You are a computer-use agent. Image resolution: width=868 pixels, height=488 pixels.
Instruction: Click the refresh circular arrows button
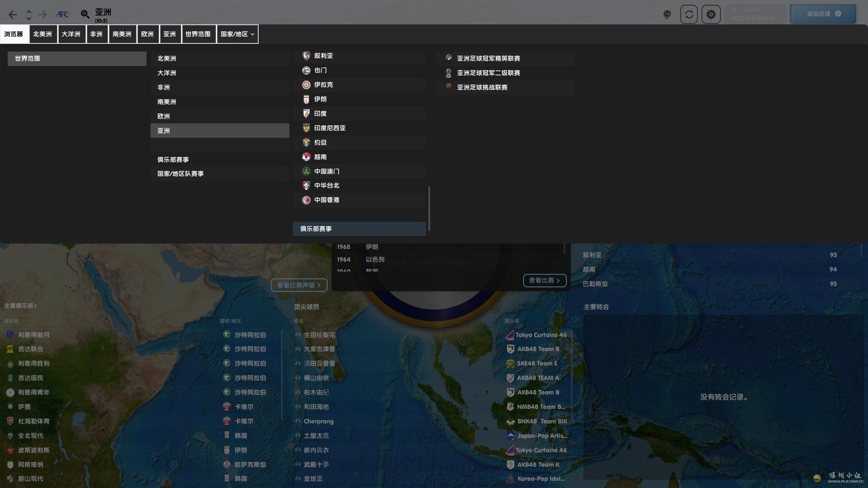pos(689,14)
